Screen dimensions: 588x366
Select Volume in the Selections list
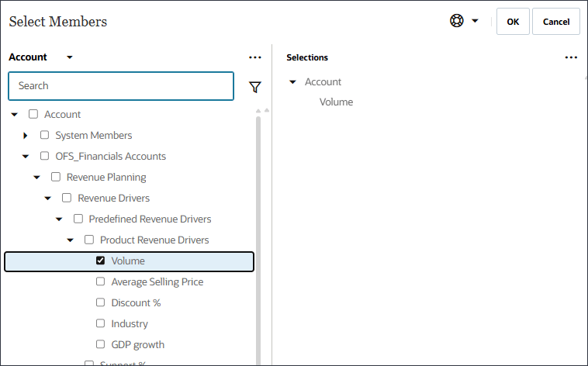click(x=336, y=102)
